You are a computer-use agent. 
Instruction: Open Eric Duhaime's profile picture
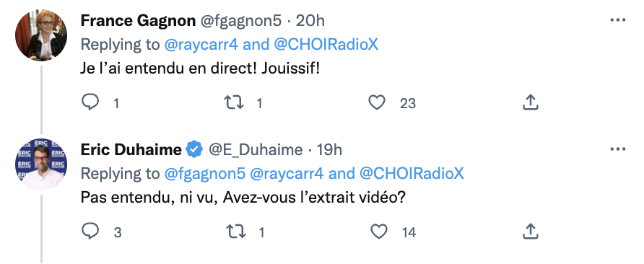[41, 164]
